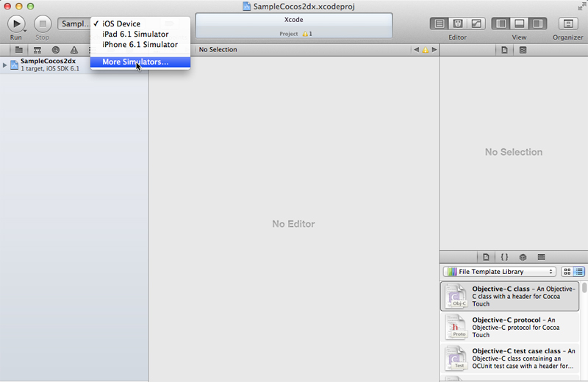Click the Run play button

click(x=16, y=24)
